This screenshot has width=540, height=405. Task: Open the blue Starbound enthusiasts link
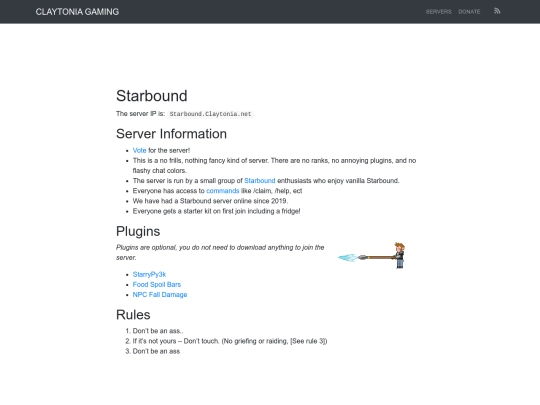[260, 181]
